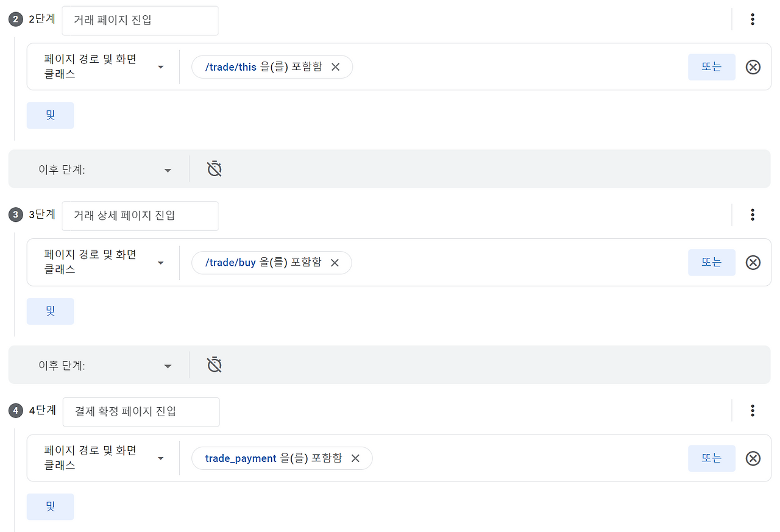Clear the condition row of step 4

(753, 458)
